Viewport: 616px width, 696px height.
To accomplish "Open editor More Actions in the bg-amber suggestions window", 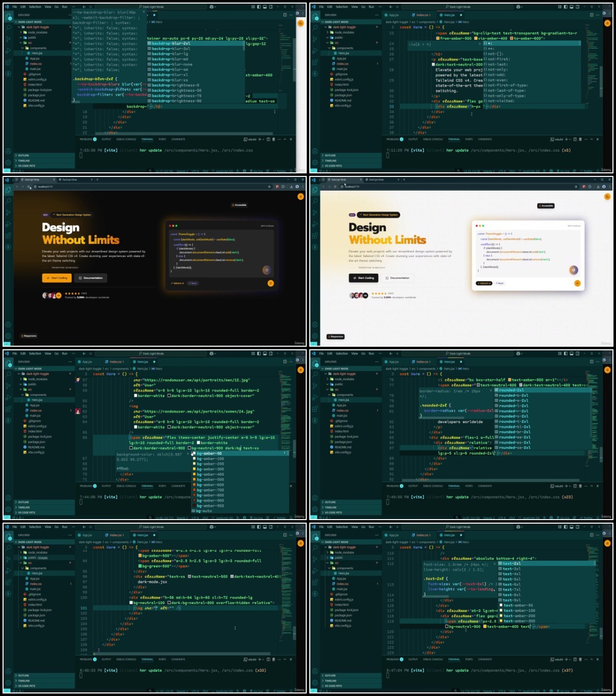I will (x=291, y=361).
